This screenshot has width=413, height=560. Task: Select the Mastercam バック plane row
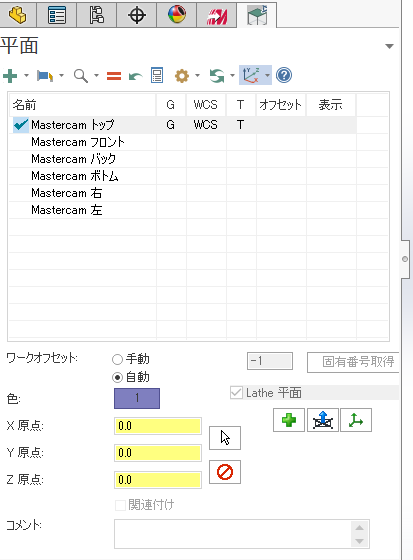(x=183, y=159)
